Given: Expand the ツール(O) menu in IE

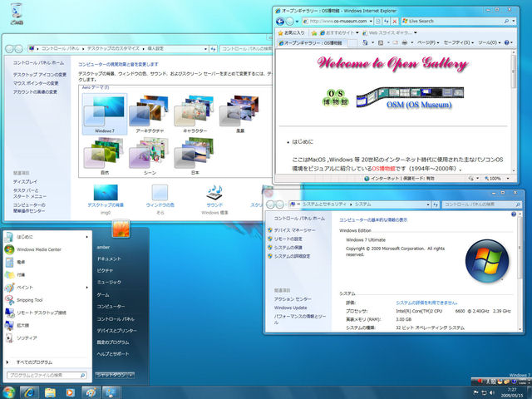Looking at the screenshot, I should pos(490,42).
